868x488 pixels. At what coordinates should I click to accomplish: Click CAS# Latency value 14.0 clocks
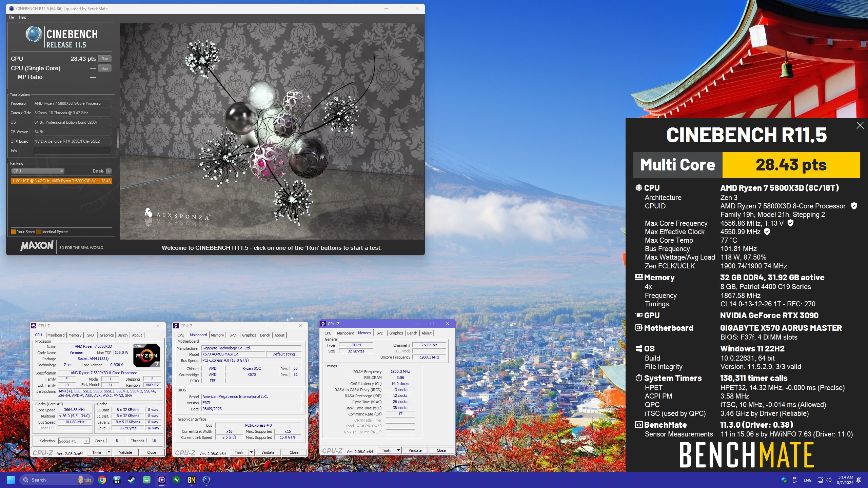coord(400,384)
